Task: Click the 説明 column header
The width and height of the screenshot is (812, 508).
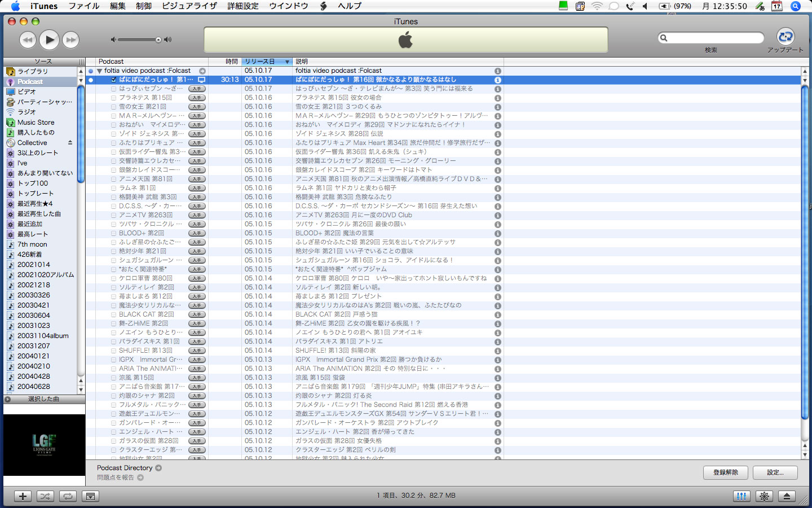Action: [398, 62]
